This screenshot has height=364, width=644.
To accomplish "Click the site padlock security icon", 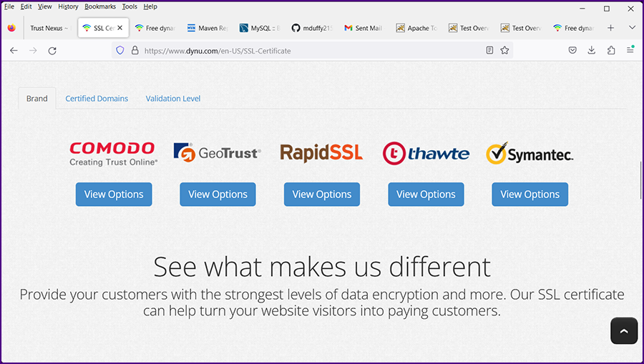I will [135, 51].
